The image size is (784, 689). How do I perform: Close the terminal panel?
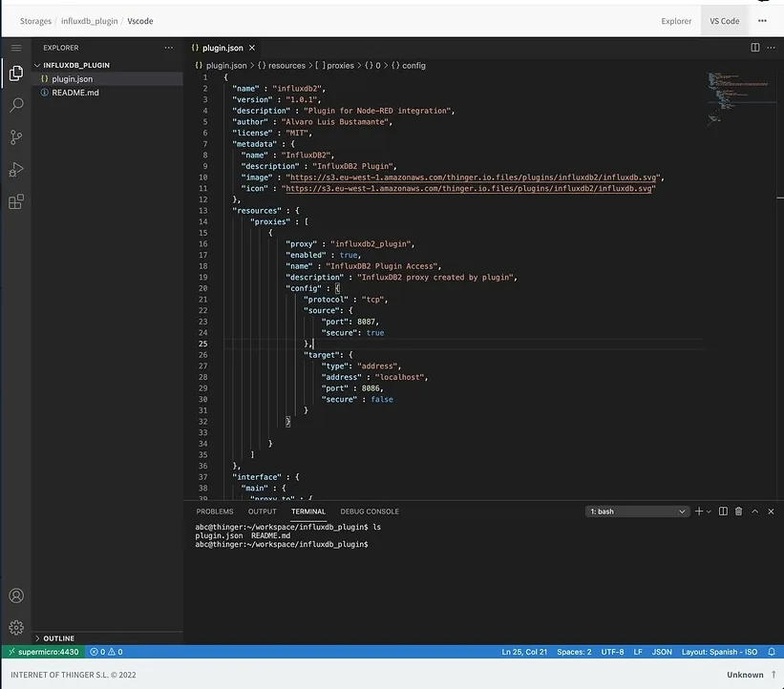771,512
